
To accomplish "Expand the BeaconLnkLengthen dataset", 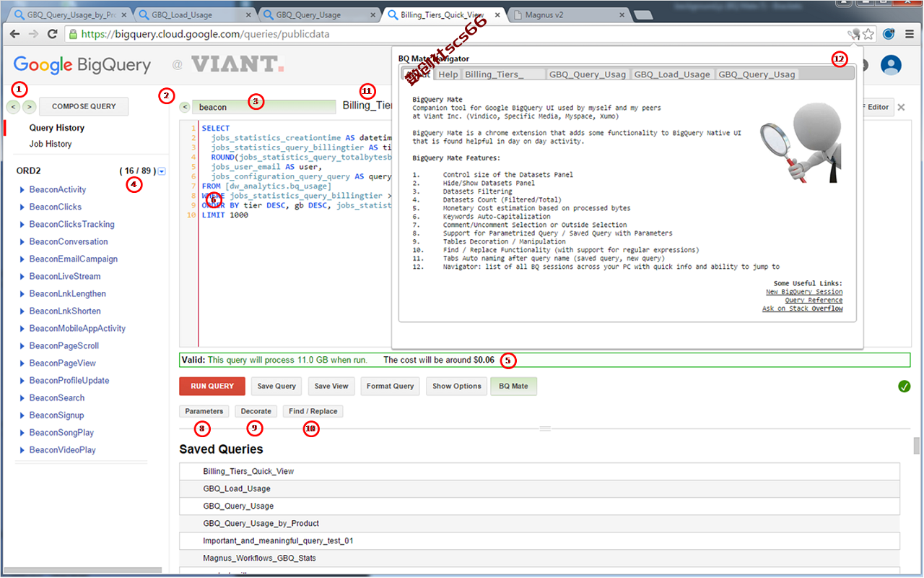I will [22, 294].
